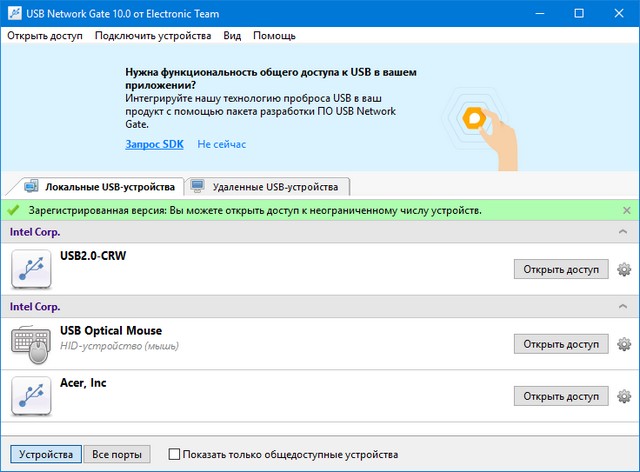Switch to the Все порты view

(x=116, y=455)
